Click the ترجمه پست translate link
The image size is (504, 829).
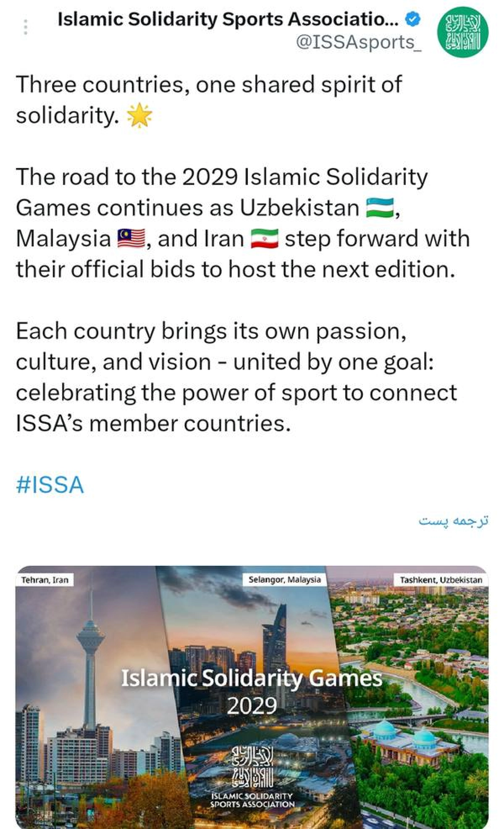coord(454,521)
